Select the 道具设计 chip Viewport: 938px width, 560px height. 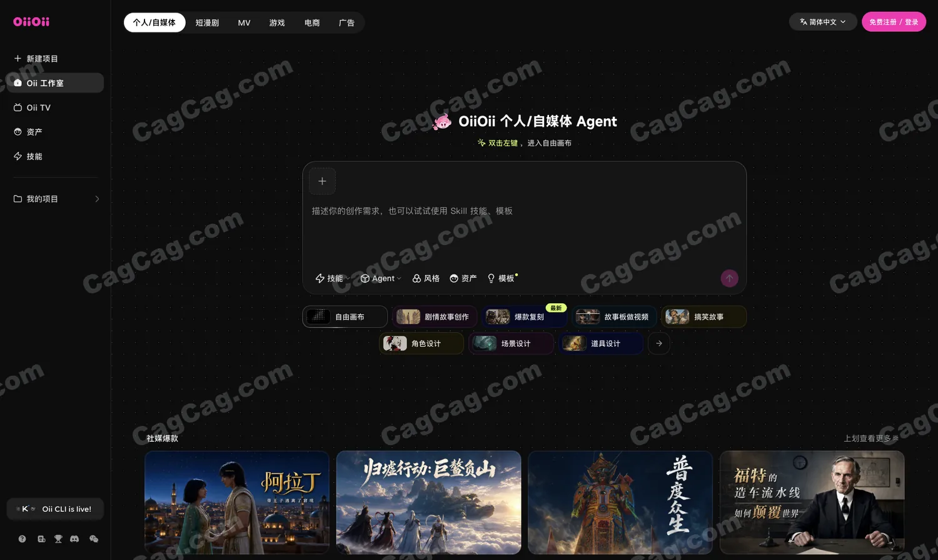[601, 344]
